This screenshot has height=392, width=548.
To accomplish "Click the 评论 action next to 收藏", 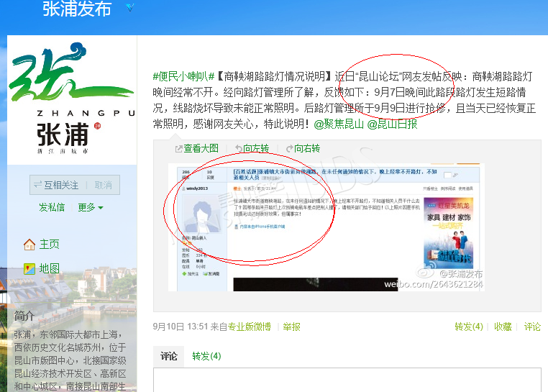I will [532, 327].
